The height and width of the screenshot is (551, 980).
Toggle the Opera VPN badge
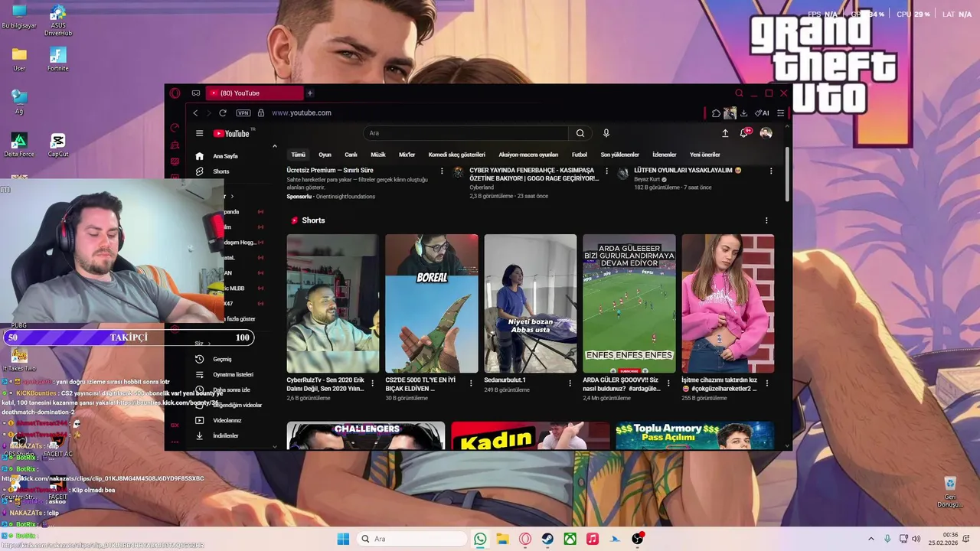[243, 112]
